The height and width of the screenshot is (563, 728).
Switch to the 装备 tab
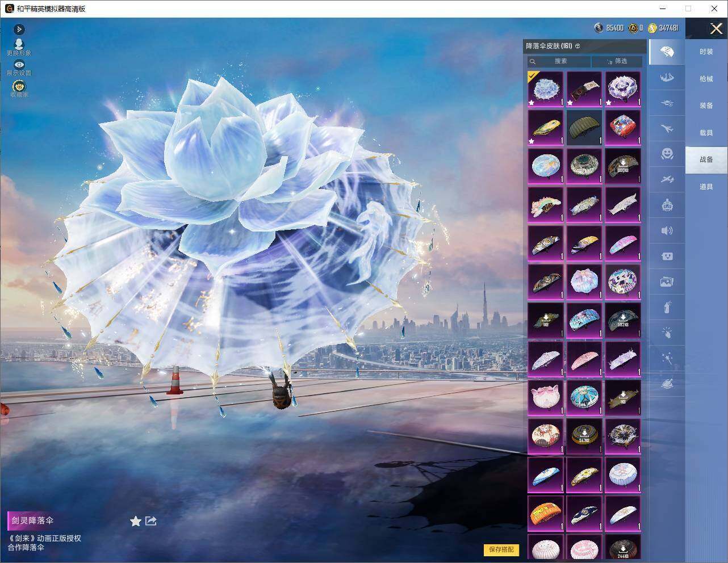(x=706, y=106)
